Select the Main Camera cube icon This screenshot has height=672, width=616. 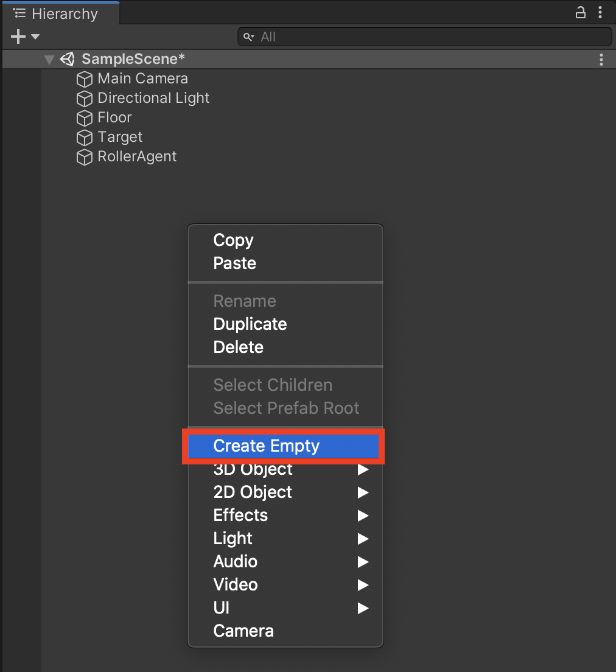pyautogui.click(x=85, y=79)
